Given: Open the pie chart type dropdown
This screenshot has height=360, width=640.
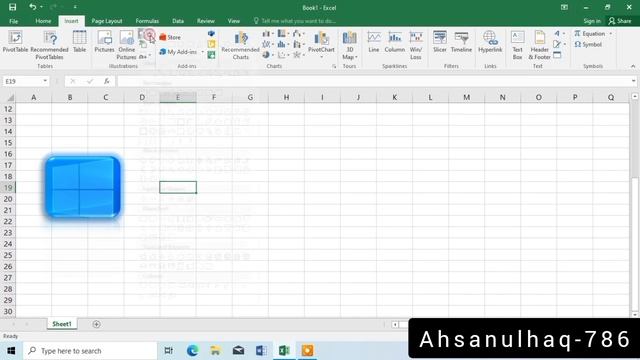Looking at the screenshot, I should coord(268,55).
